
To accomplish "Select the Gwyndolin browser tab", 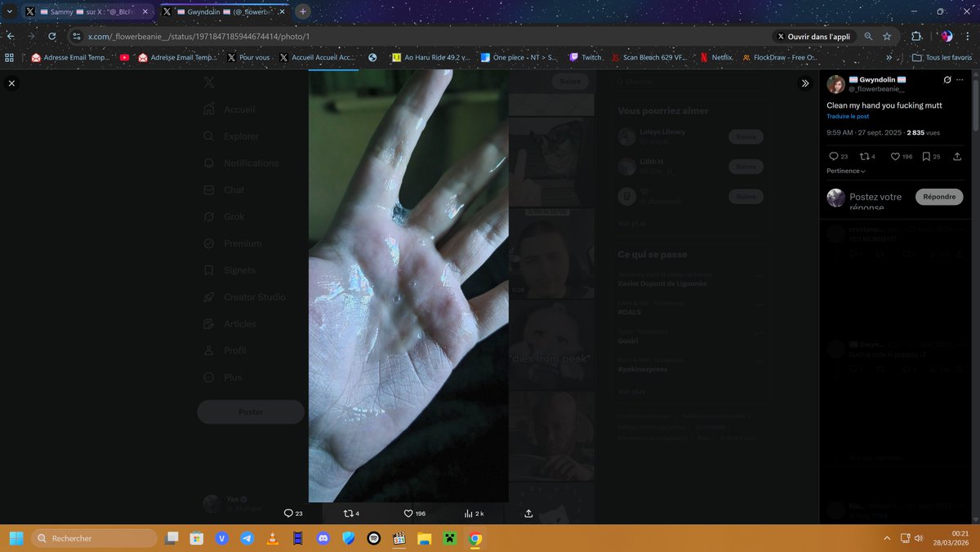I will pyautogui.click(x=223, y=12).
